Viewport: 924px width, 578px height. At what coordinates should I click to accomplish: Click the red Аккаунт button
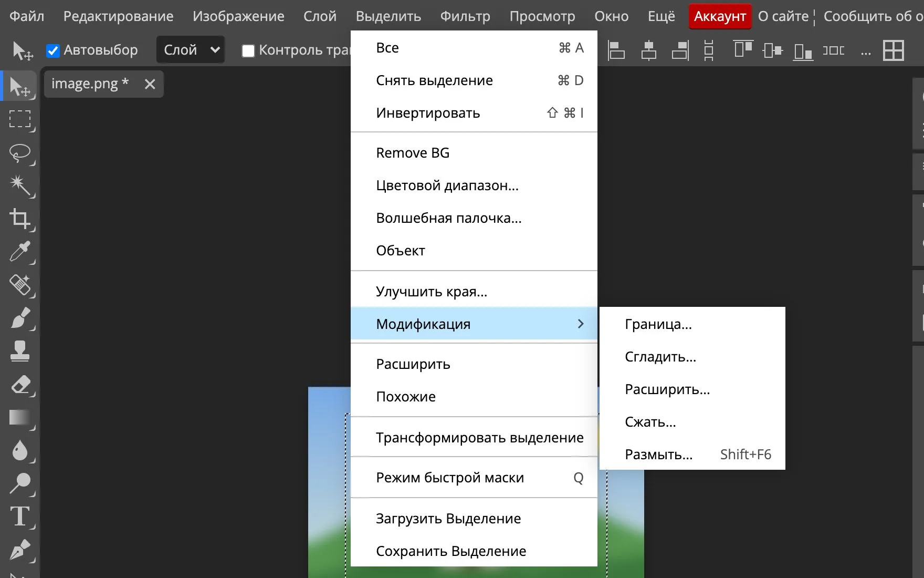[720, 16]
